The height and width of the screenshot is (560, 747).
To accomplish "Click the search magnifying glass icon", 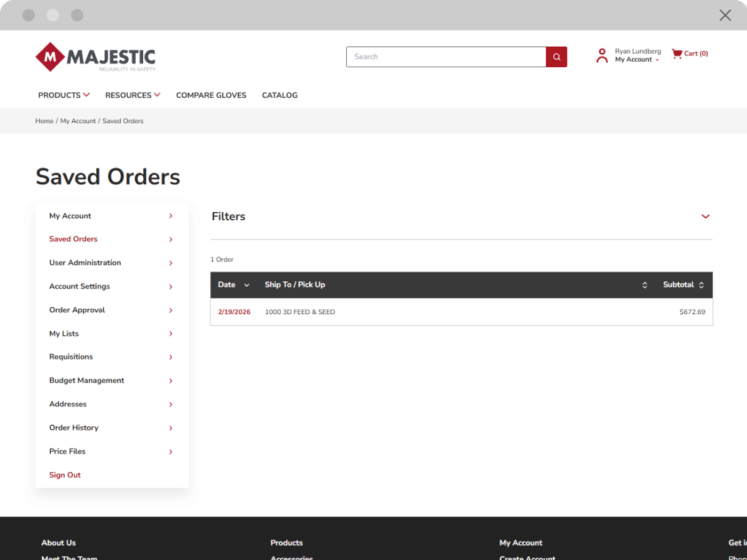I will pyautogui.click(x=556, y=57).
